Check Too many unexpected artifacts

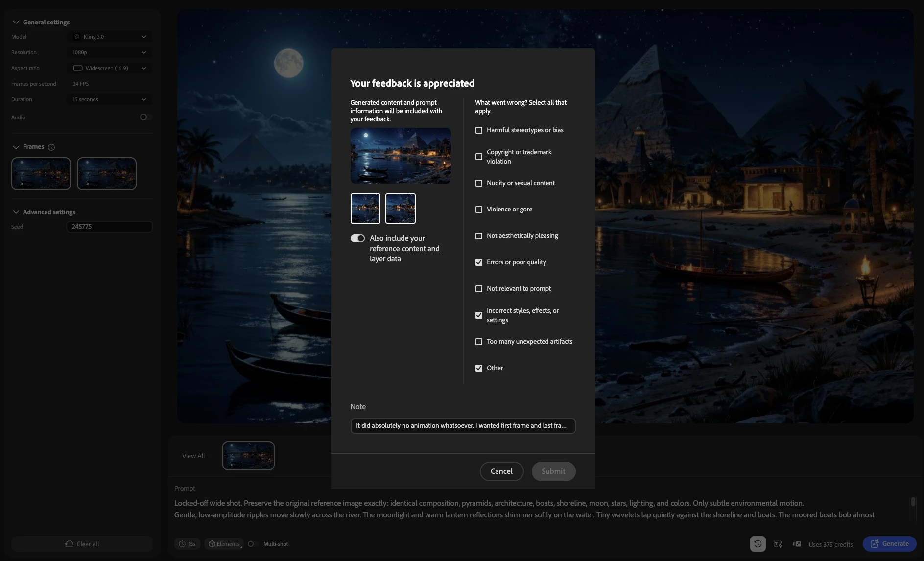pyautogui.click(x=479, y=342)
